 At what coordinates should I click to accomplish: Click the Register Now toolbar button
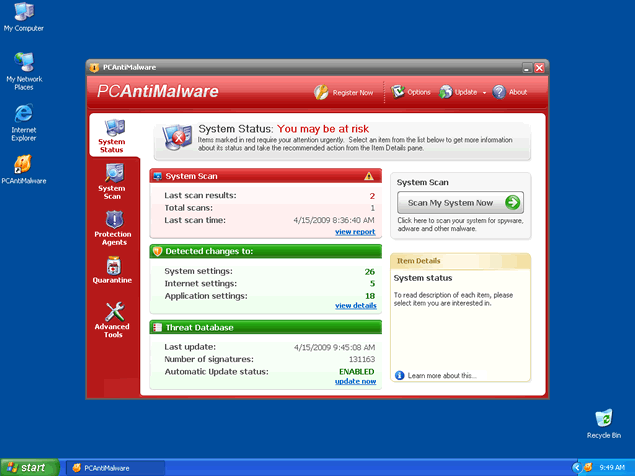click(344, 92)
